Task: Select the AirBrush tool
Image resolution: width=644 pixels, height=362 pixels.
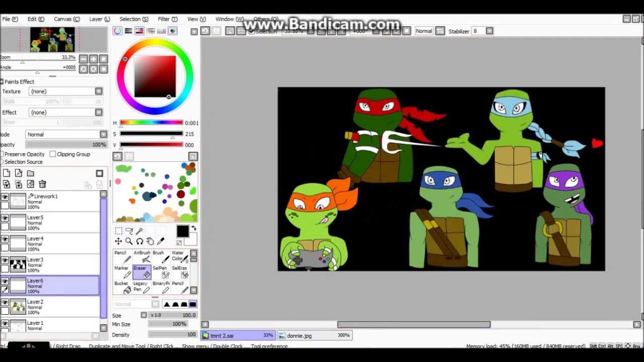Action: (142, 256)
